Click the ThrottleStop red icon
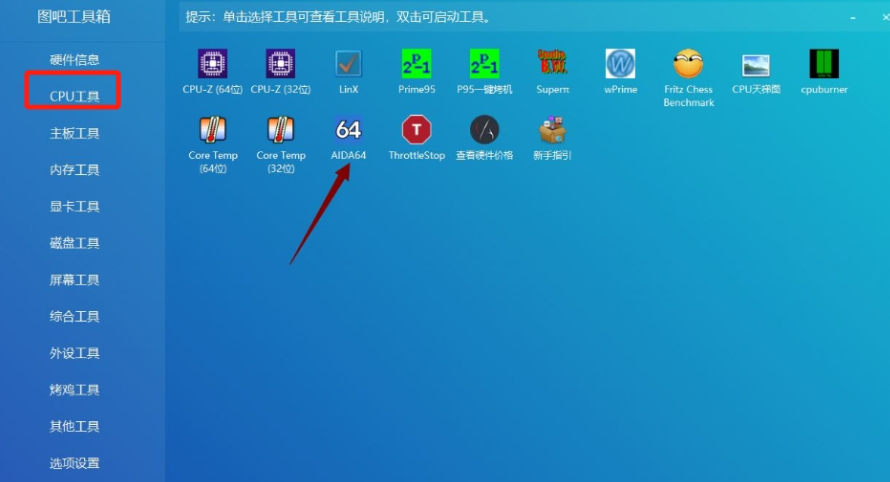Image resolution: width=890 pixels, height=482 pixels. 416,129
